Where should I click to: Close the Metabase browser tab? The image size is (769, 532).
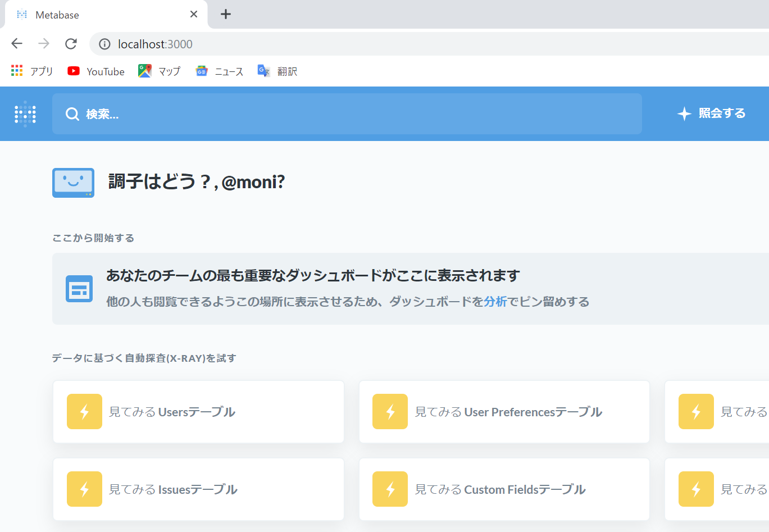point(194,14)
